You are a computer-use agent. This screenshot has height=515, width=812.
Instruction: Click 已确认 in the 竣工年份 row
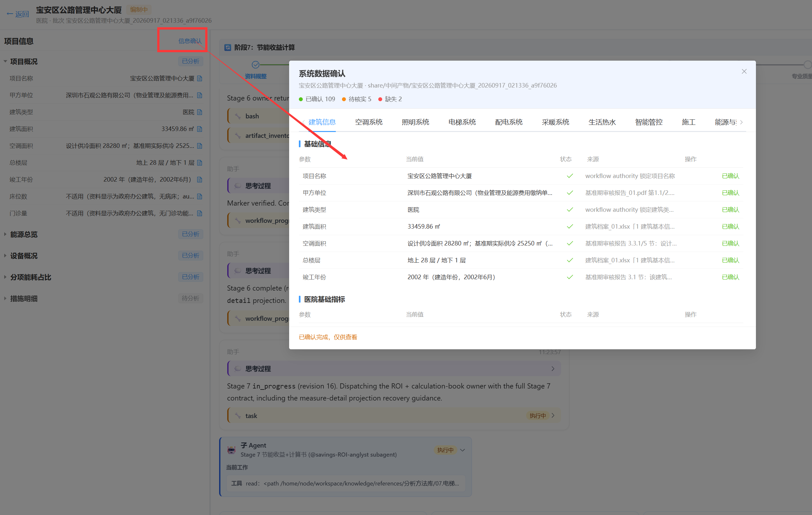(x=730, y=277)
